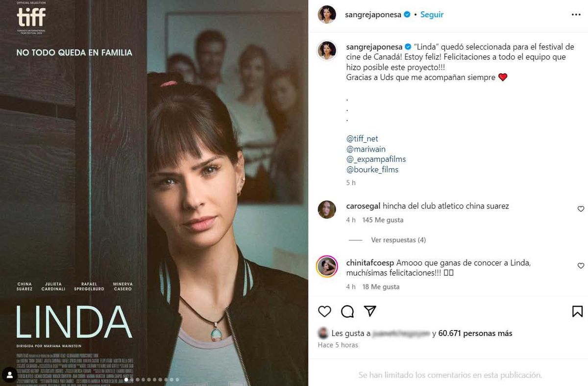Like carosegal's comment with small heart
The width and height of the screenshot is (588, 386).
tap(581, 209)
